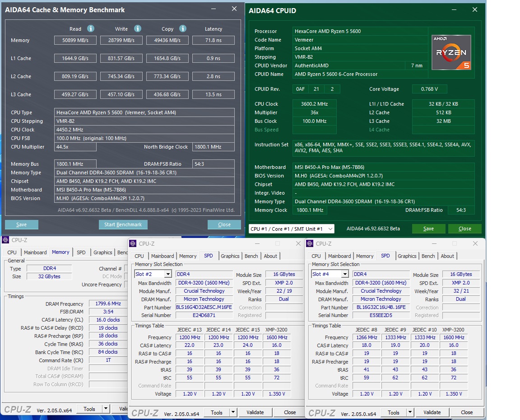520x420 pixels.
Task: Click Memory Latency value 71.8 ns
Action: click(213, 40)
